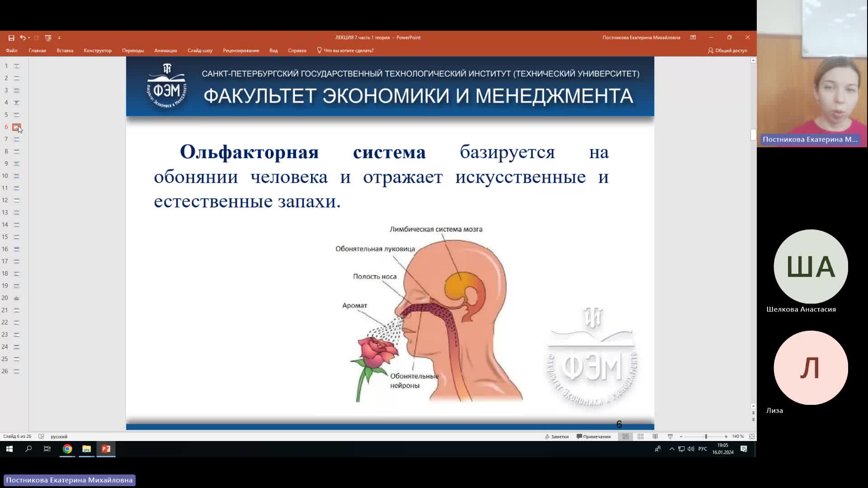Screen dimensions: 868x488
Task: Click account name Постникова Екатерина Михайловна in title bar
Action: (641, 38)
